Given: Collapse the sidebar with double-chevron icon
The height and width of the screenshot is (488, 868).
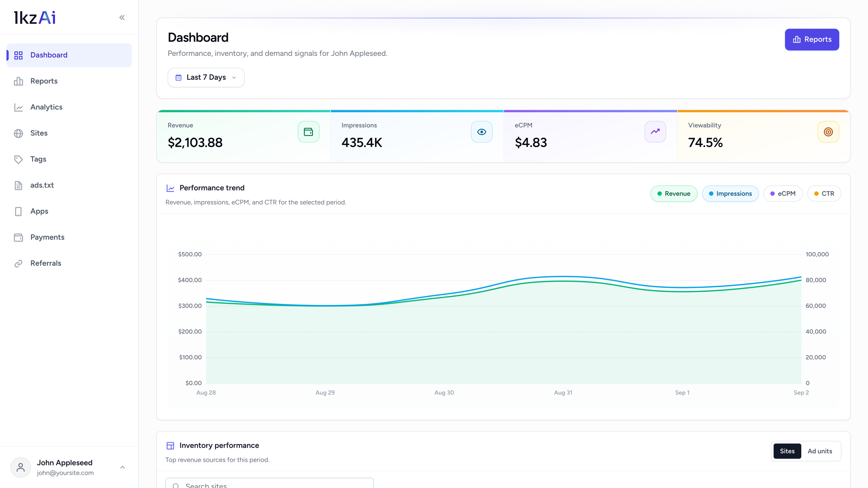Looking at the screenshot, I should click(122, 17).
